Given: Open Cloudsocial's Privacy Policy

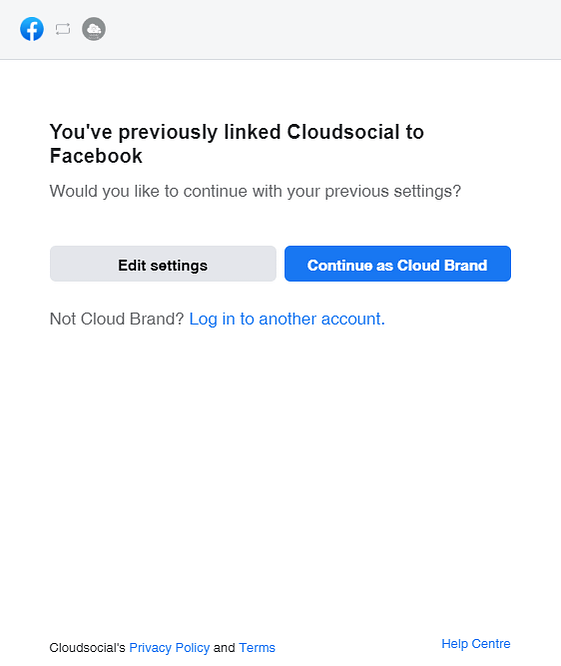Looking at the screenshot, I should click(x=169, y=647).
